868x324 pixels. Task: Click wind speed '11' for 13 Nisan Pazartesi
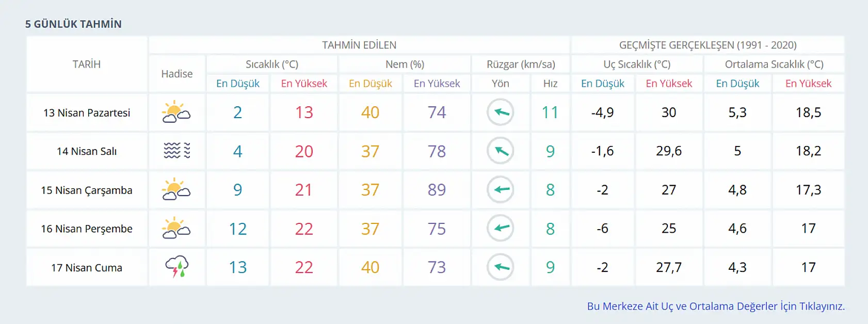[550, 112]
